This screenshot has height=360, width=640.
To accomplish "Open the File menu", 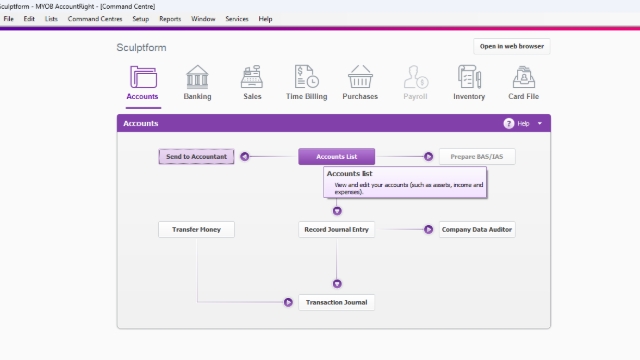I will tap(9, 19).
